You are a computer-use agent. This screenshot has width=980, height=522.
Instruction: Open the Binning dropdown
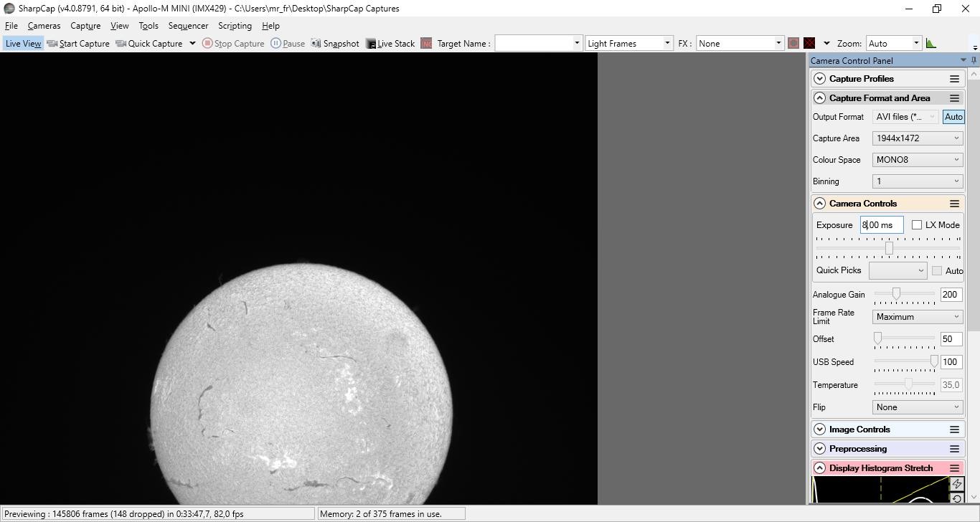click(918, 181)
